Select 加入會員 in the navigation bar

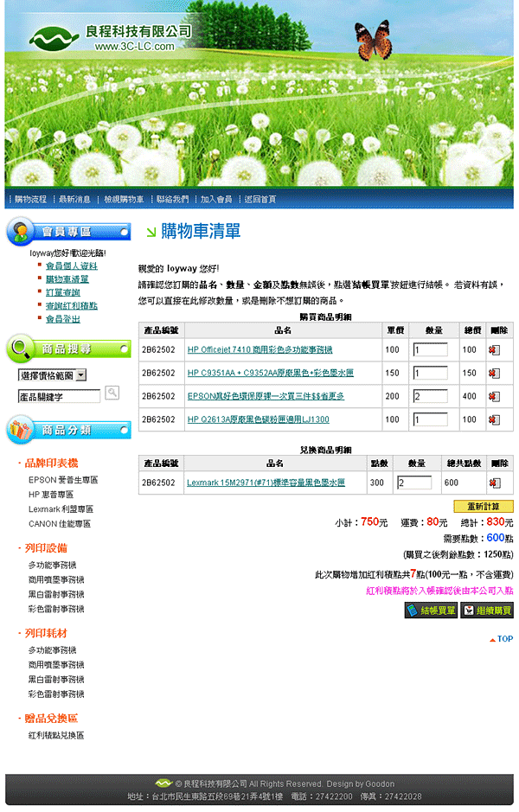click(216, 200)
